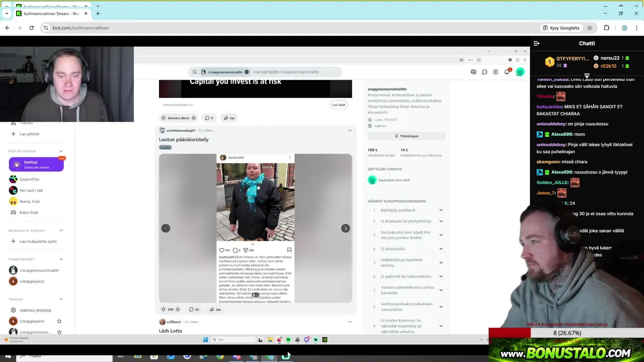Screen dimensions: 644x362
Task: Close the kuhlmanvirallinen Stream tab
Action: [x=86, y=14]
